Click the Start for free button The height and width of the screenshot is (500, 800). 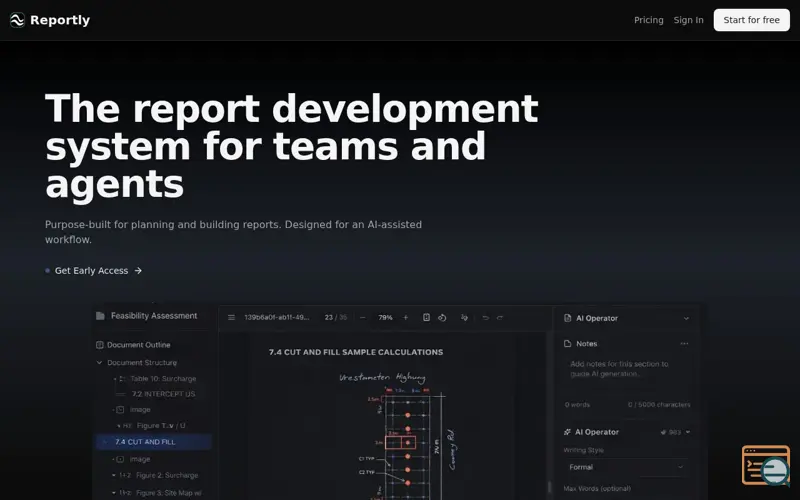[x=751, y=20]
